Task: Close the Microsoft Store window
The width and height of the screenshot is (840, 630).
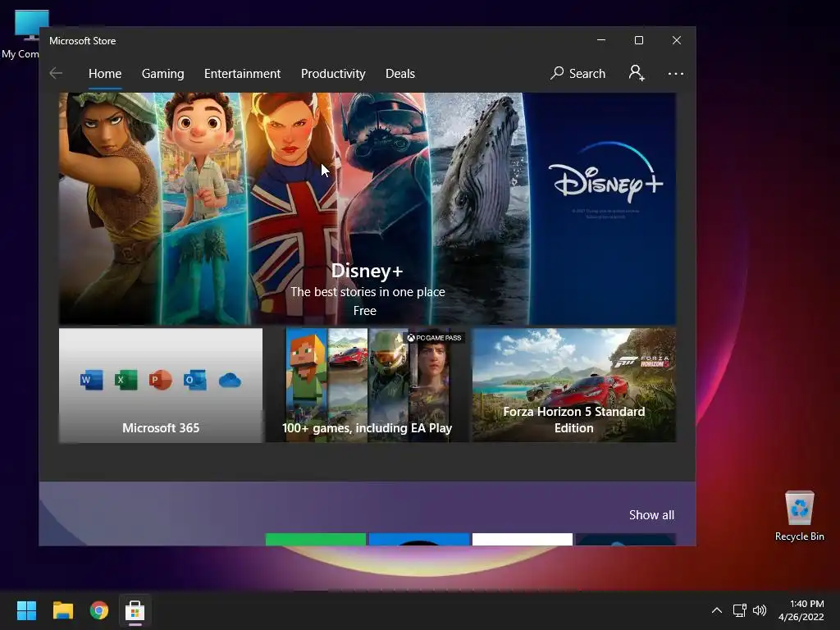Action: click(x=677, y=40)
